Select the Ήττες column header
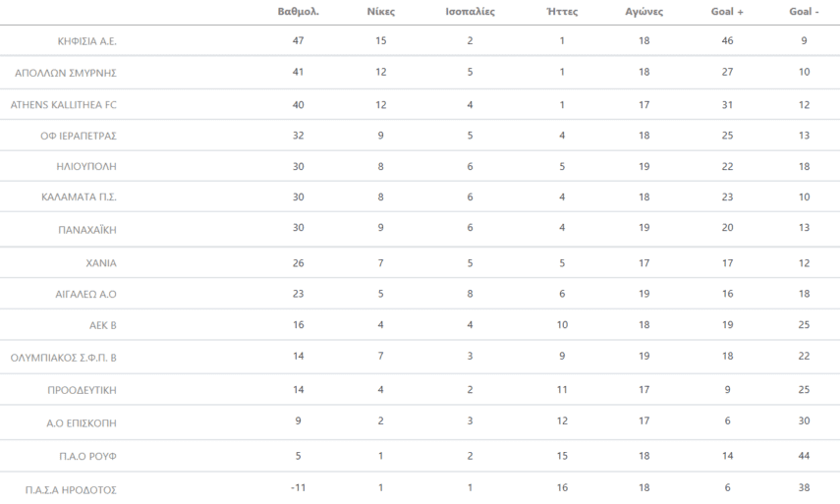 click(x=561, y=12)
